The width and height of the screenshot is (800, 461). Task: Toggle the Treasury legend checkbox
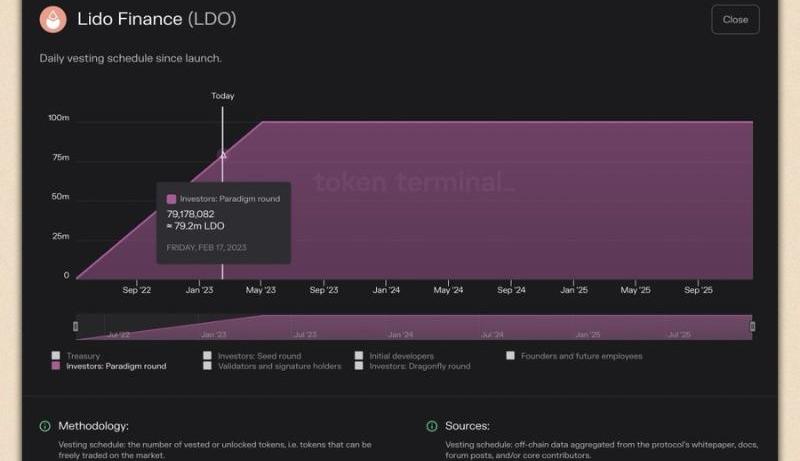56,356
